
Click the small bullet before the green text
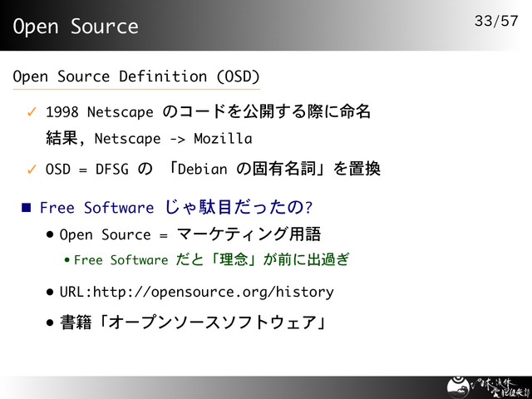pos(66,260)
